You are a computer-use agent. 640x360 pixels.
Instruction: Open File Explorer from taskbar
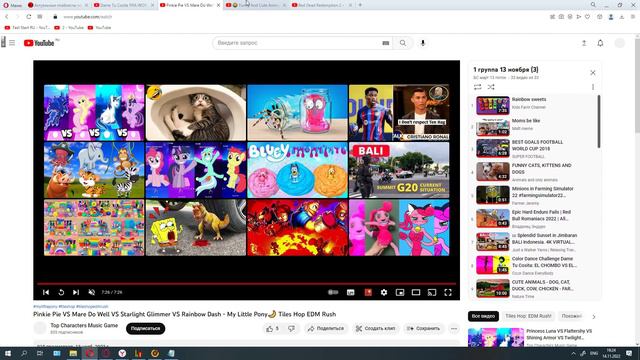[73, 353]
